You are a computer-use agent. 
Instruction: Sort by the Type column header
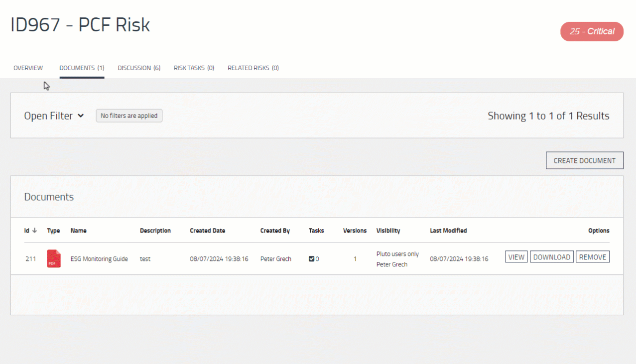[x=53, y=231]
